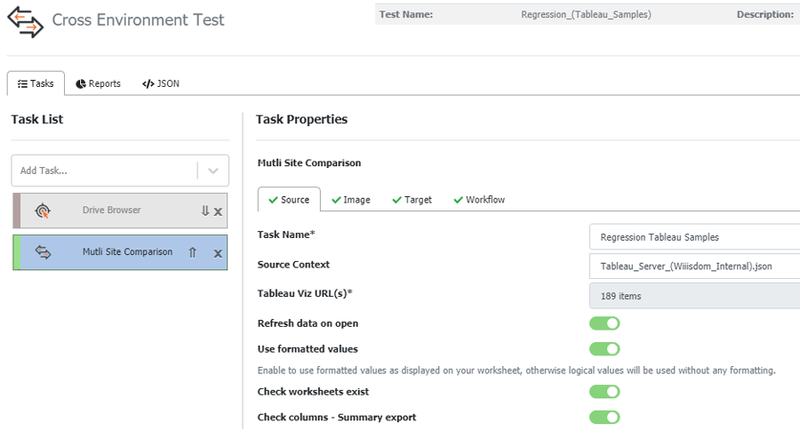800x429 pixels.
Task: Select the Workflow properties tab
Action: (479, 200)
